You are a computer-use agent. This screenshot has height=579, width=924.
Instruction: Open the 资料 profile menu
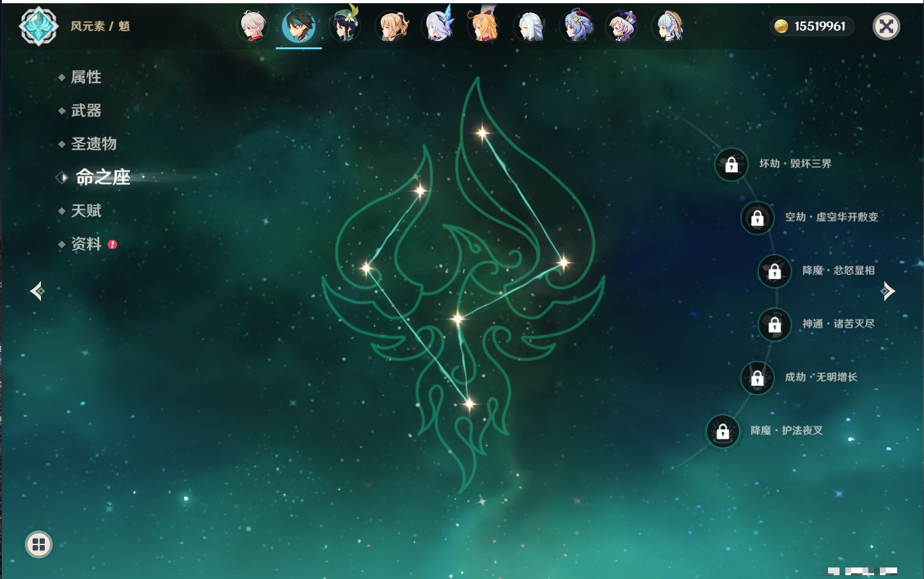tap(86, 244)
